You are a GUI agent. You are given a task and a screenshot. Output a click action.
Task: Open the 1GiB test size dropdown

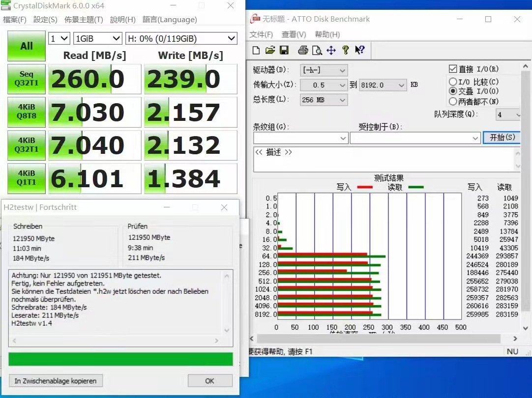click(98, 39)
